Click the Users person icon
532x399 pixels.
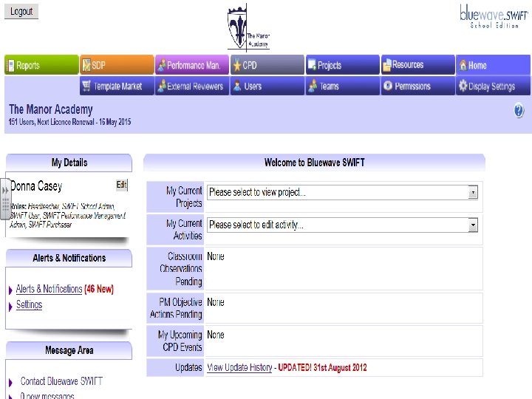237,86
